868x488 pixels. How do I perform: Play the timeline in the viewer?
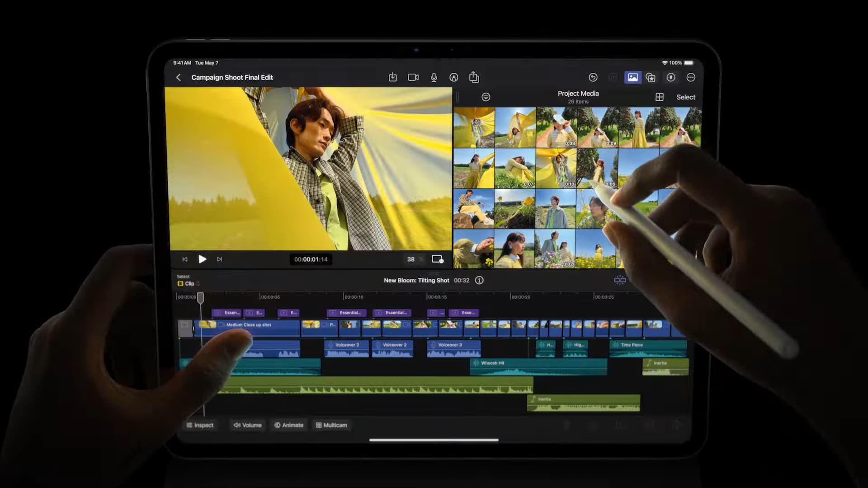(x=202, y=259)
